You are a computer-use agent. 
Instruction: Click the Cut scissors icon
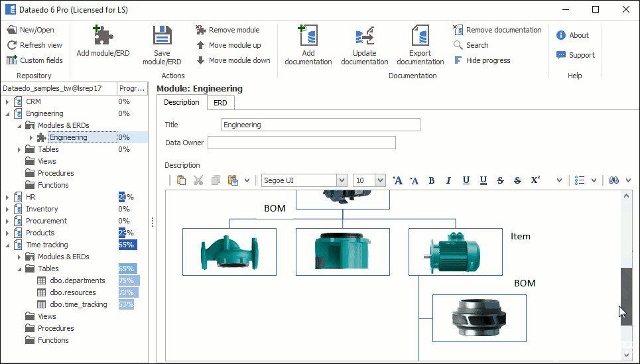click(198, 180)
